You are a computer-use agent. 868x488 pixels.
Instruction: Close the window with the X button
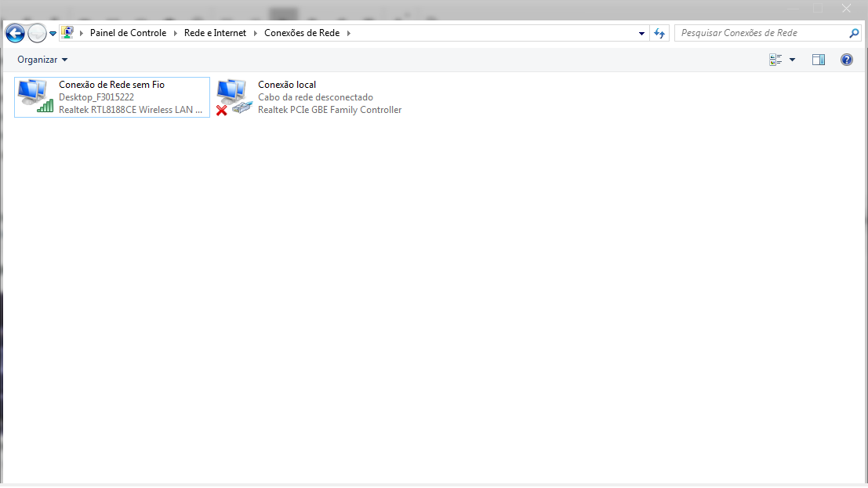tap(846, 9)
